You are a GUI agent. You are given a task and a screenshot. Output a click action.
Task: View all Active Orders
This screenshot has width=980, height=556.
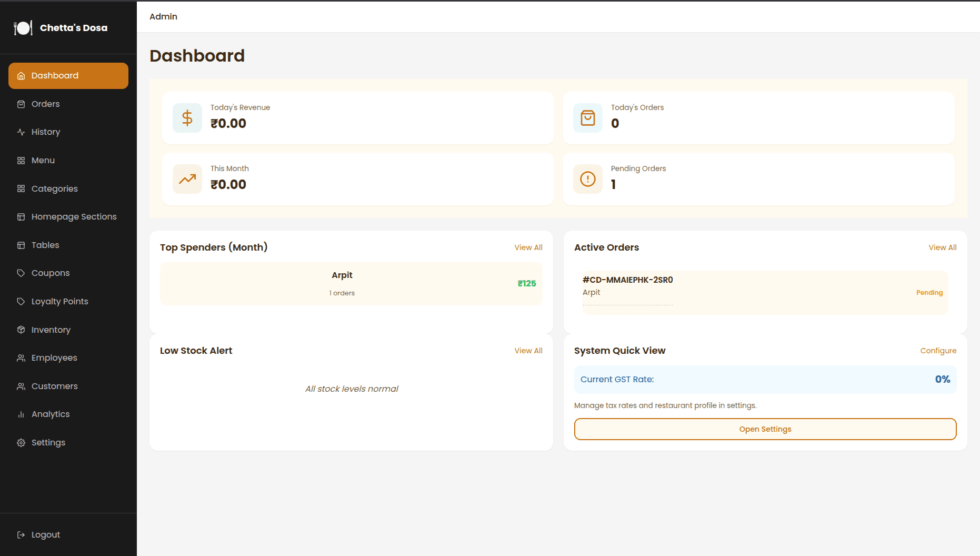coord(942,247)
